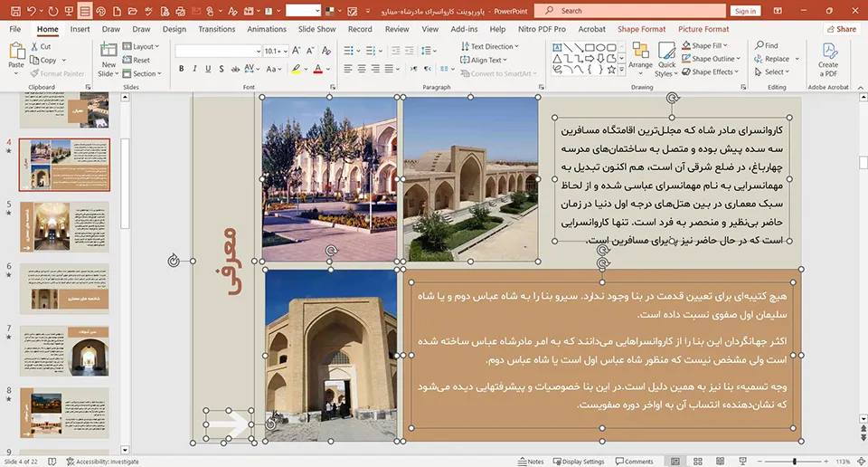Insert a New Slide
Viewport: 868px width, 467px height.
[108, 59]
